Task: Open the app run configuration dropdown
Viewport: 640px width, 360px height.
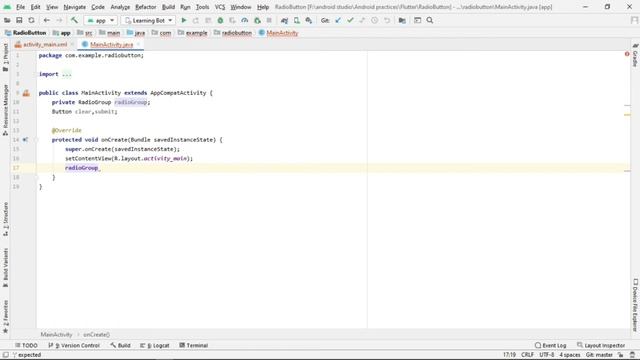Action: click(x=100, y=20)
